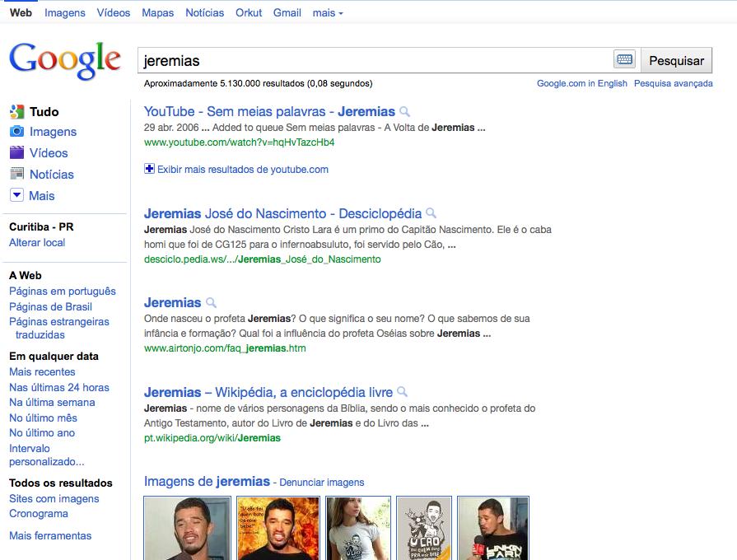Open second thumbnail with fiery background
737x560 pixels.
[x=278, y=528]
